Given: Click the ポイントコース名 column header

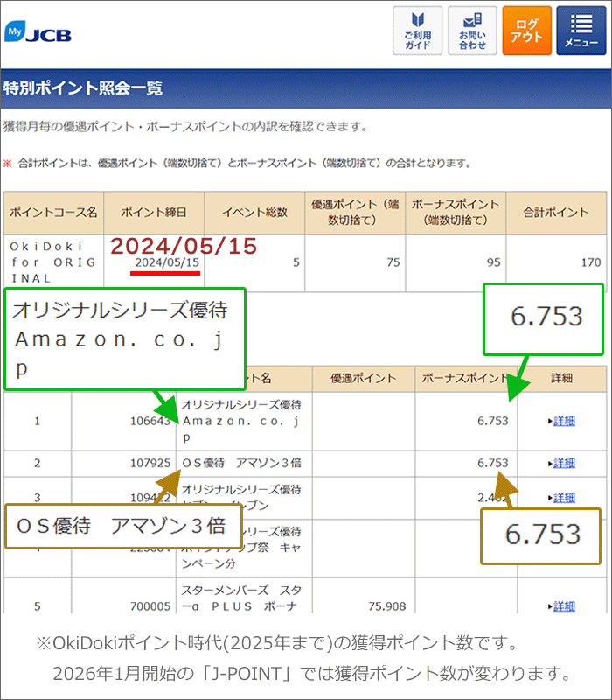Looking at the screenshot, I should 54,213.
